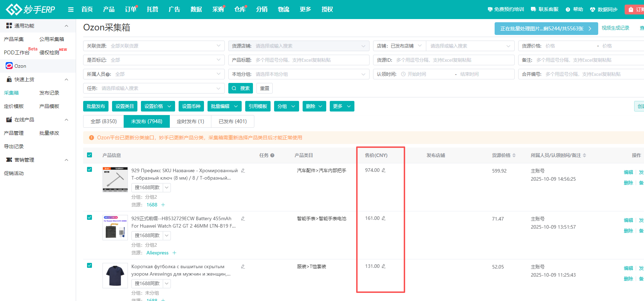Image resolution: width=644 pixels, height=301 pixels.
Task: Open the 批量编辑 dropdown menu
Action: (224, 106)
